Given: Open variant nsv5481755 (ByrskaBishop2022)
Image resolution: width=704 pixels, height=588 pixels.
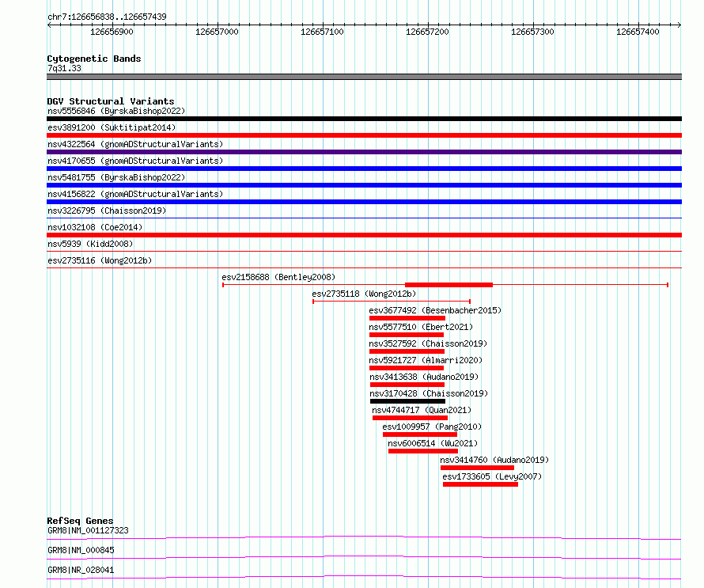Looking at the screenshot, I should tap(116, 177).
